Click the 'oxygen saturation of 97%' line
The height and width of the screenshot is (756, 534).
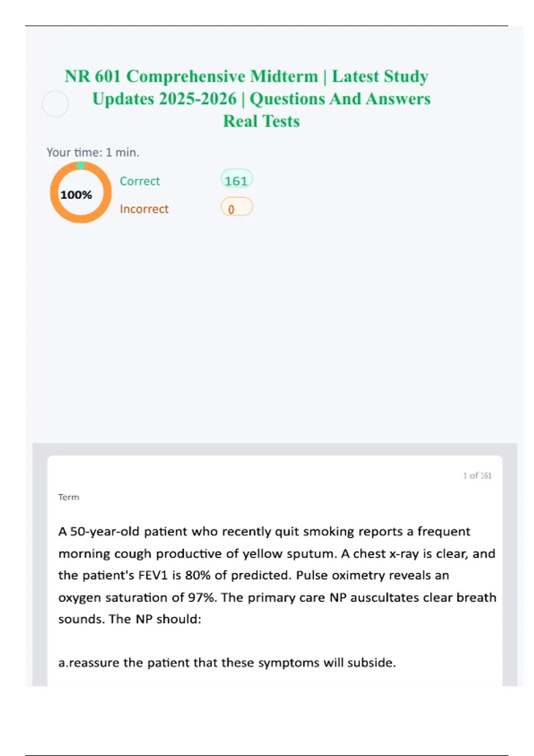pyautogui.click(x=277, y=597)
